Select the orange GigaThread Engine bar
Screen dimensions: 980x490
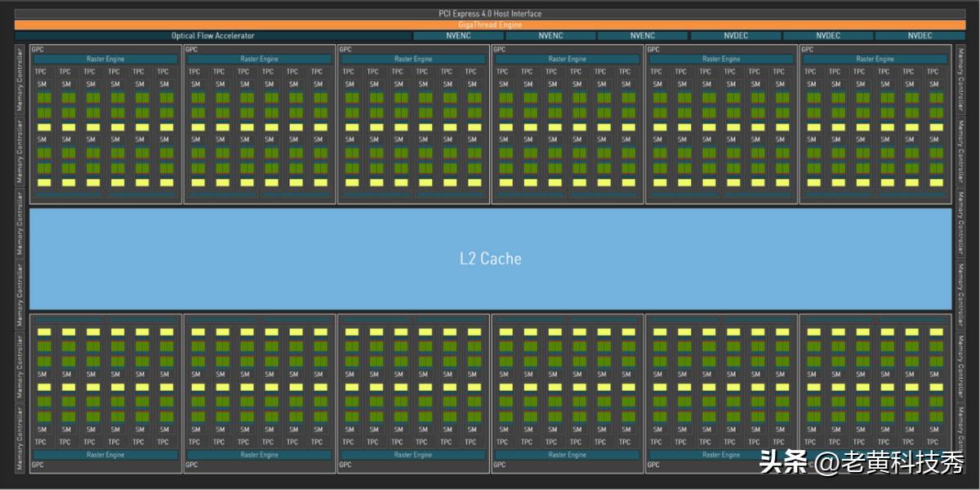490,24
